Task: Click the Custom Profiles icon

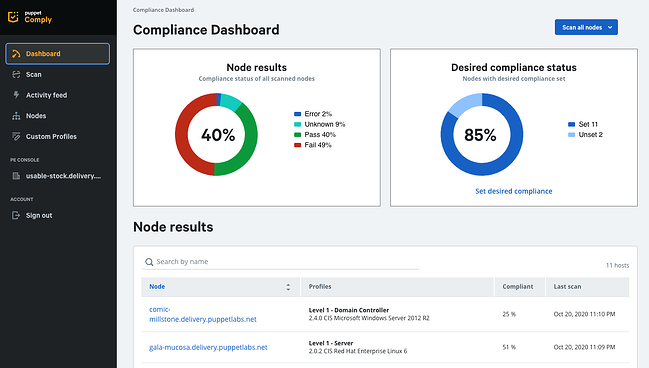Action: (x=16, y=136)
